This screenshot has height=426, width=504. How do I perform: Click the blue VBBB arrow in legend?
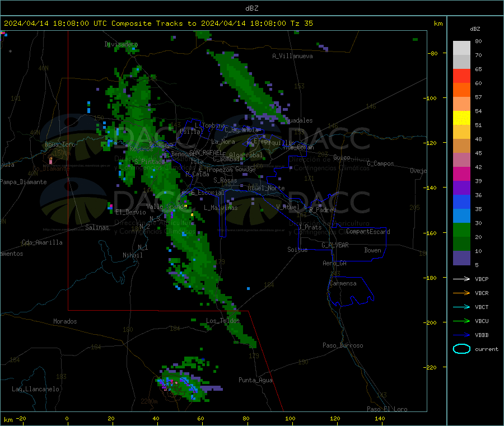coord(461,335)
